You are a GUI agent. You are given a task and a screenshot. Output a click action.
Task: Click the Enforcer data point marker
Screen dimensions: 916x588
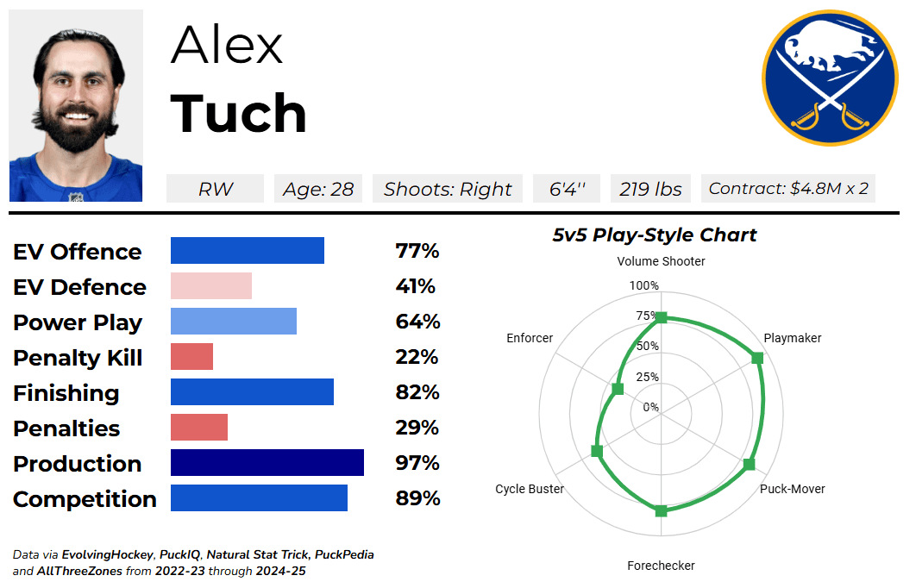click(x=617, y=389)
